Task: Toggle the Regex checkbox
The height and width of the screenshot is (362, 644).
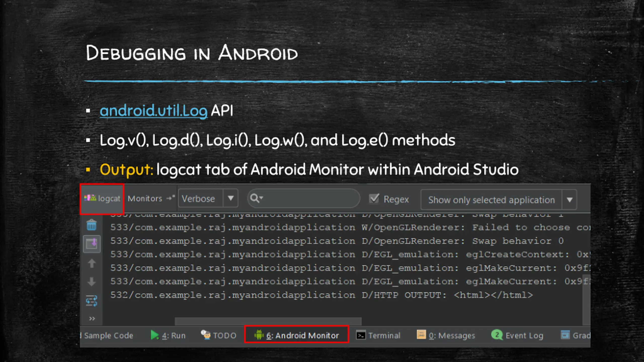Action: pyautogui.click(x=374, y=199)
